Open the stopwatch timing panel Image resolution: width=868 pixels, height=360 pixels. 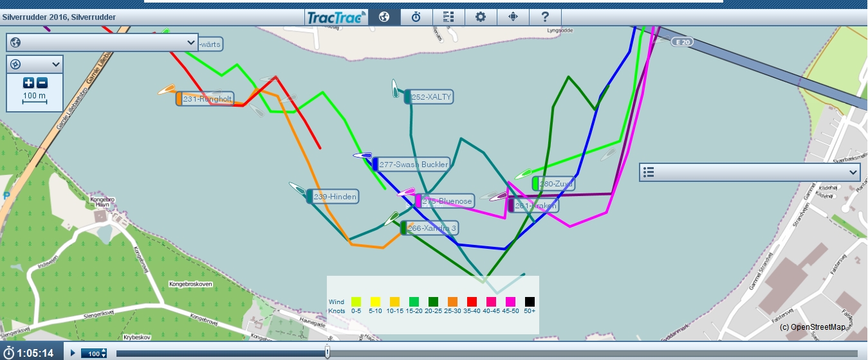(x=416, y=17)
